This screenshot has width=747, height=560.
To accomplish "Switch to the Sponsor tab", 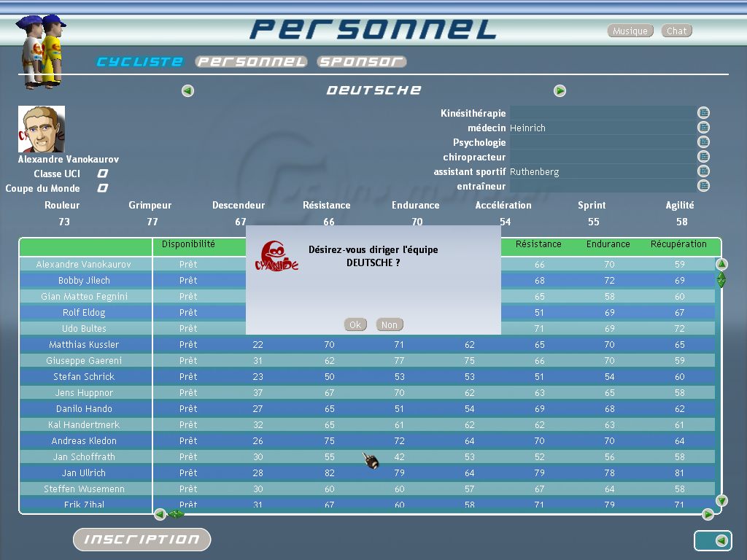I will coord(361,62).
